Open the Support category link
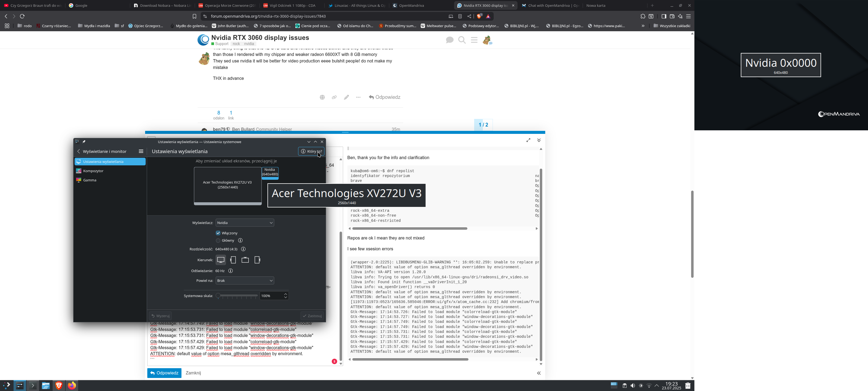 click(220, 44)
